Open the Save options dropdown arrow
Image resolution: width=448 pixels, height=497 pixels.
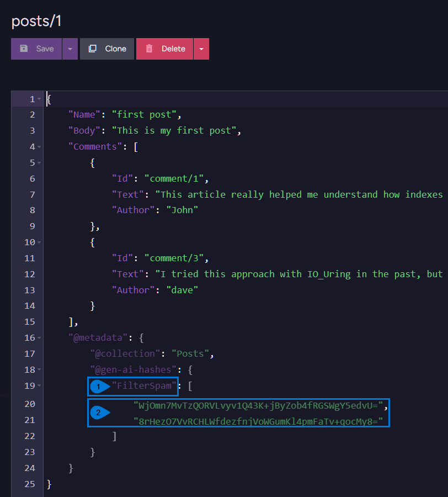[70, 49]
